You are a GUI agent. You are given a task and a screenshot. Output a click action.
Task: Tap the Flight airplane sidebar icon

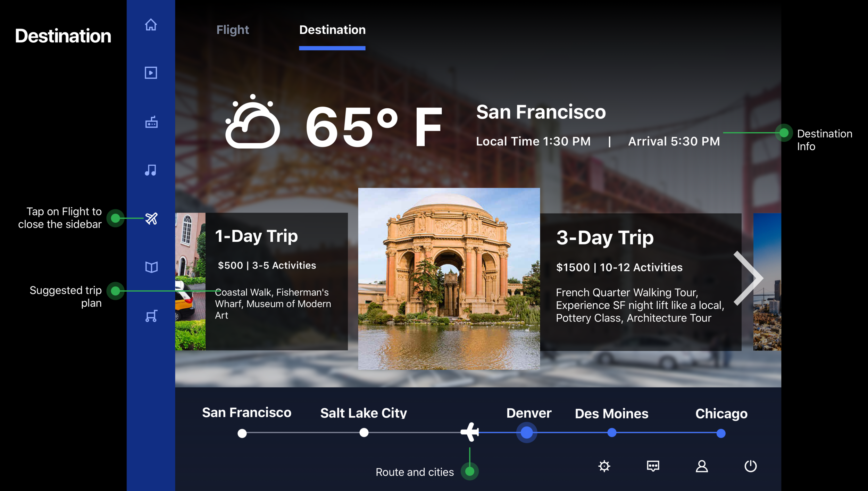pos(151,218)
